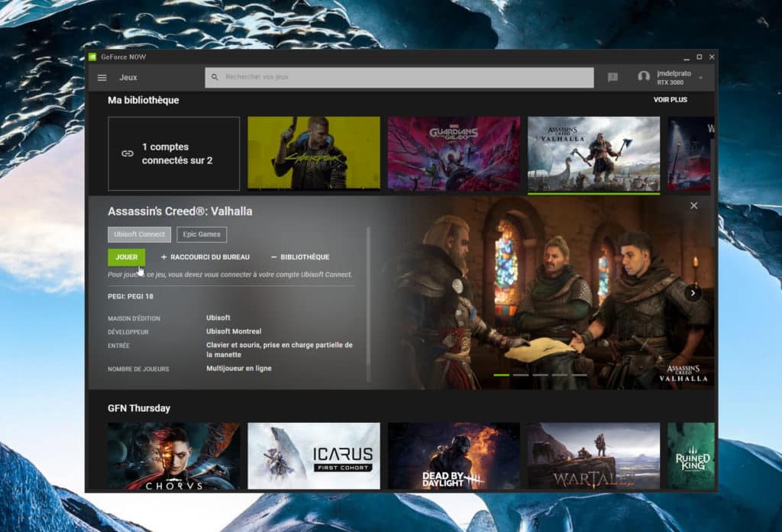Expand the jmdelprato account dropdown
The image size is (782, 532).
(701, 78)
